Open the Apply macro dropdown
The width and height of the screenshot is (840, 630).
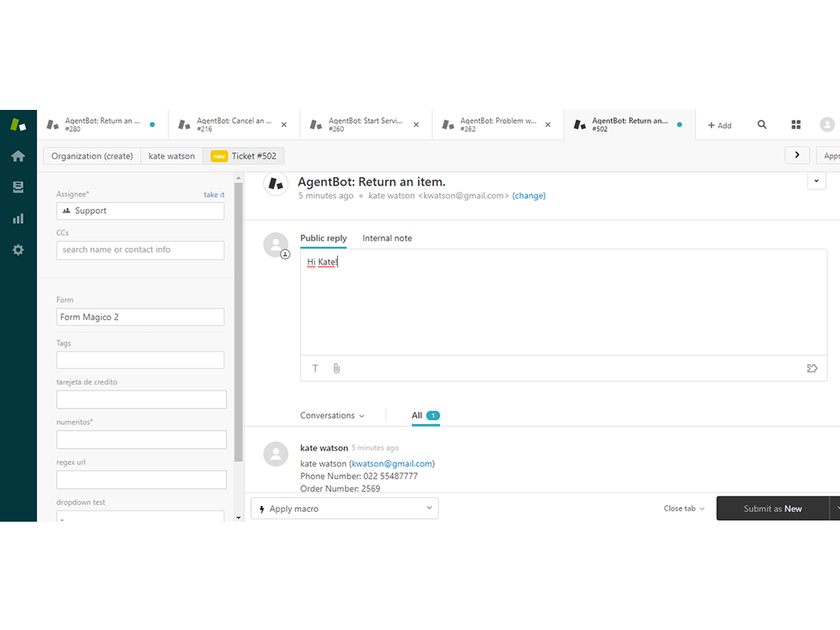point(344,508)
